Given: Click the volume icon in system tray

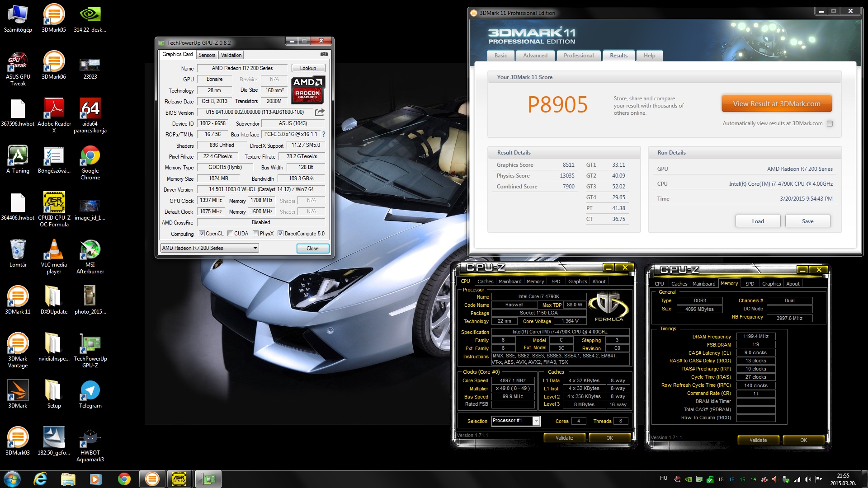Looking at the screenshot, I should pos(807,479).
